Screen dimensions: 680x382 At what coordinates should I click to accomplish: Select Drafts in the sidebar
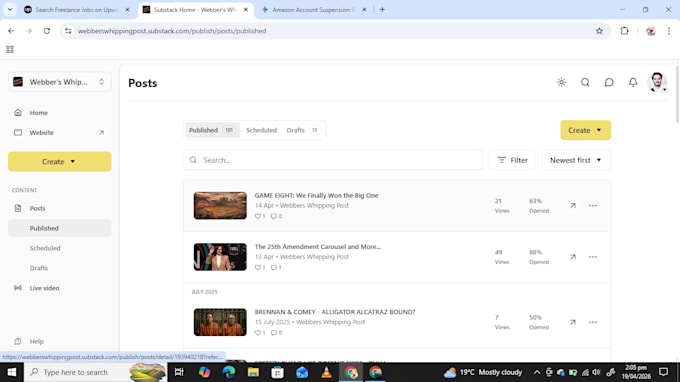(39, 268)
